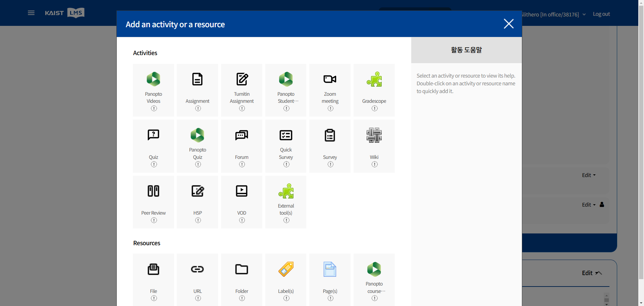The image size is (644, 306).
Task: Click the URL label text
Action: 198,291
